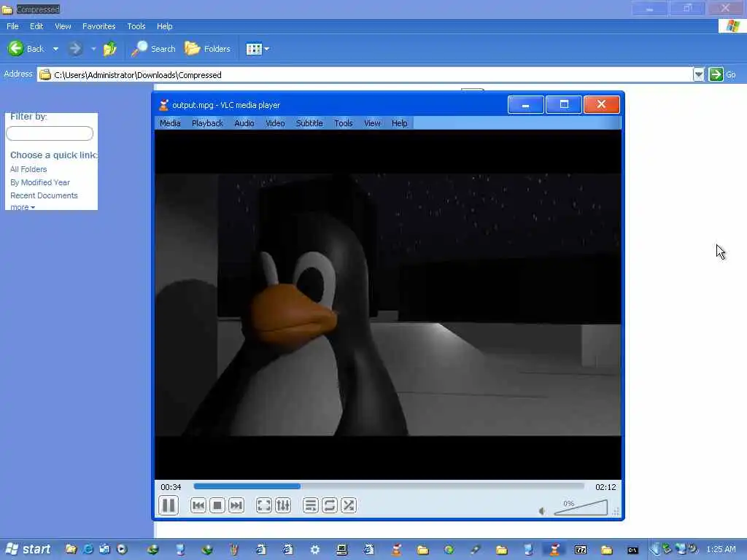Open the Windows Start menu
Viewport: 747px width, 560px height.
[28, 550]
